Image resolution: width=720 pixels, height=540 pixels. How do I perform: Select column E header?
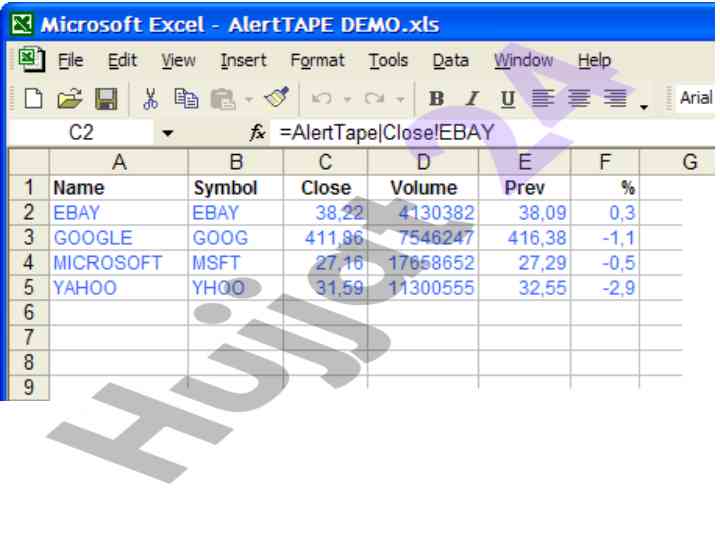click(524, 162)
